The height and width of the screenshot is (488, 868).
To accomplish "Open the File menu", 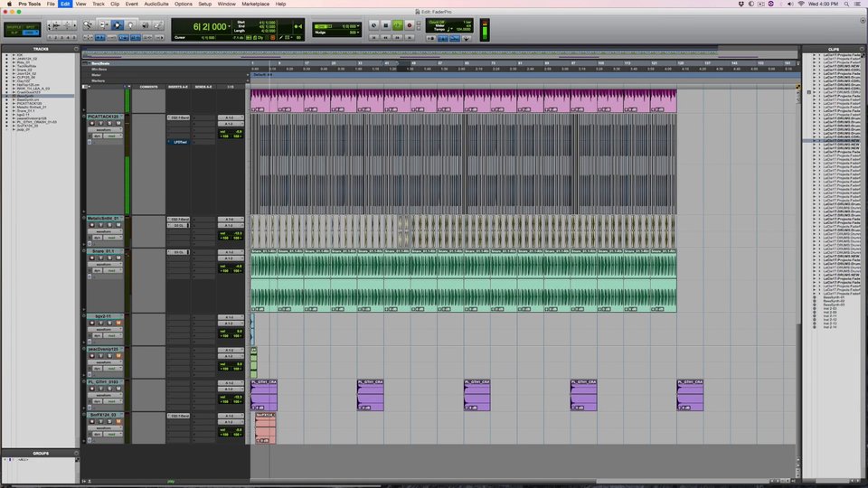I will point(51,4).
